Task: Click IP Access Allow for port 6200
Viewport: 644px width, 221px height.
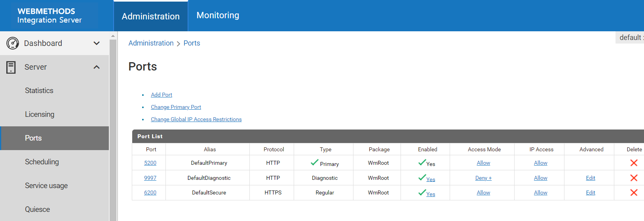Action: point(540,192)
